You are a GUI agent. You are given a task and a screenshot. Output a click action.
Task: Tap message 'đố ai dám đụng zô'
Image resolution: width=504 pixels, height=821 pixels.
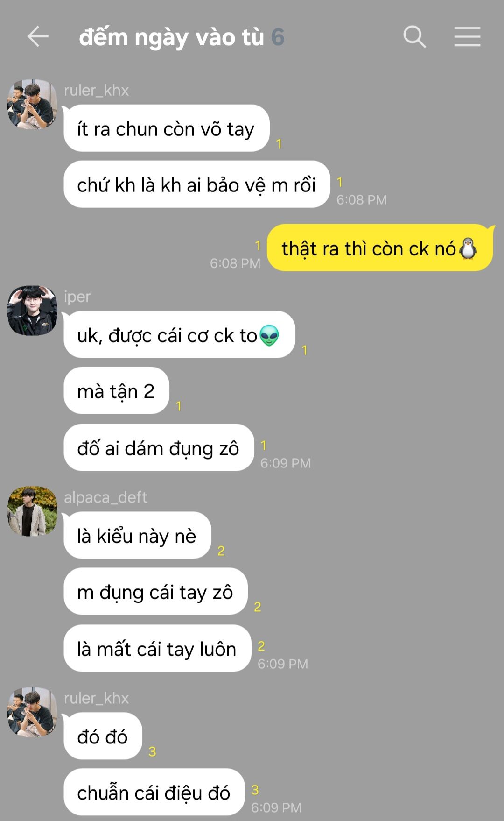click(x=159, y=448)
